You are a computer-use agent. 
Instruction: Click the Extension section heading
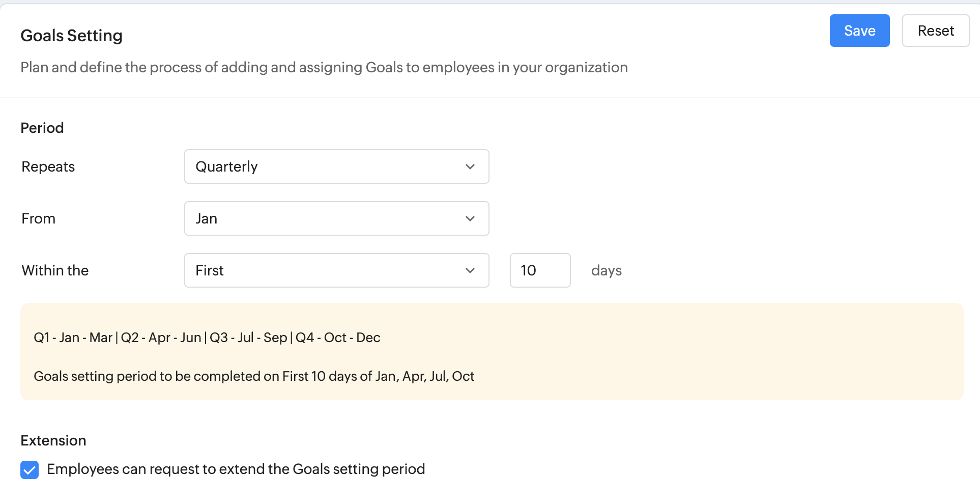click(53, 440)
